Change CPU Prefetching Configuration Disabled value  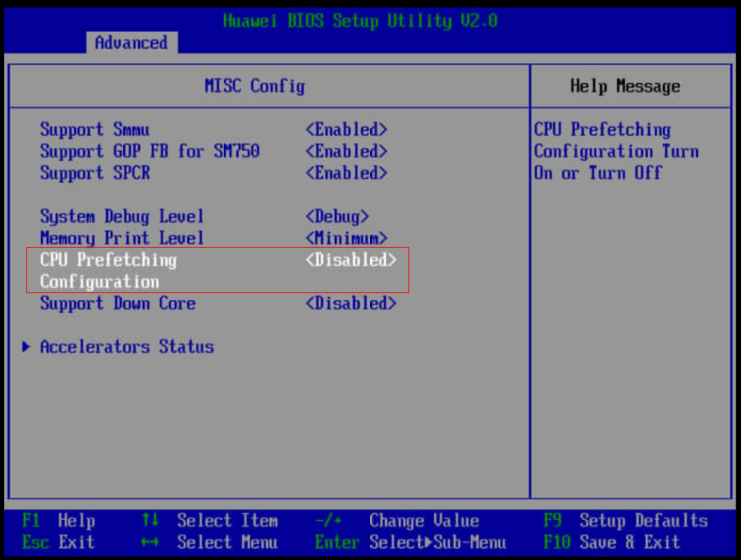351,260
